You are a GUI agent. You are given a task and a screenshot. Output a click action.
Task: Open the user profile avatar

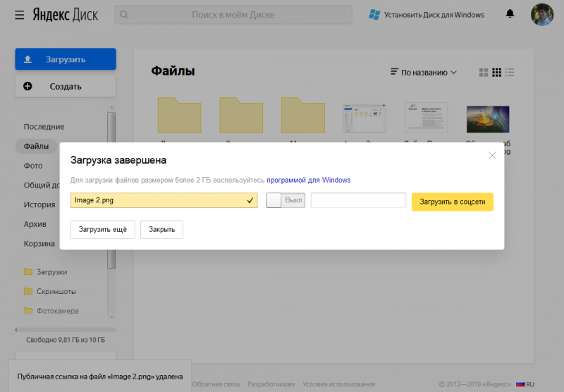[x=542, y=15]
